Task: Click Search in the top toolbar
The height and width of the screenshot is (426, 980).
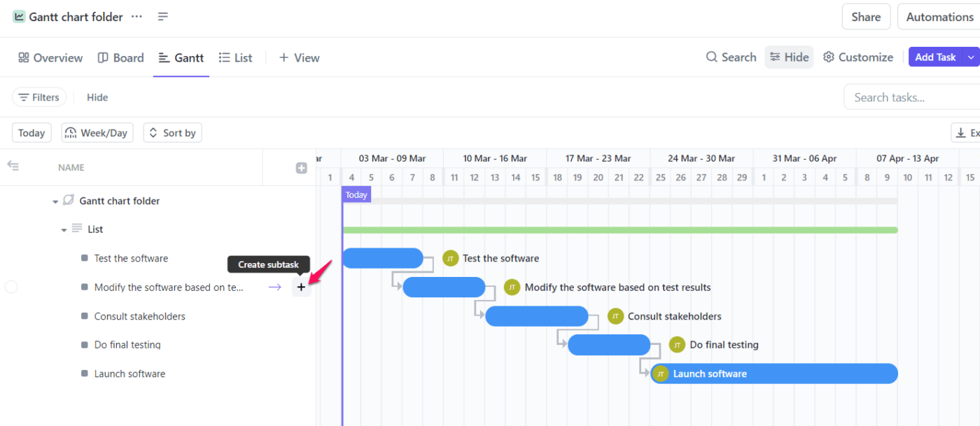Action: 731,57
